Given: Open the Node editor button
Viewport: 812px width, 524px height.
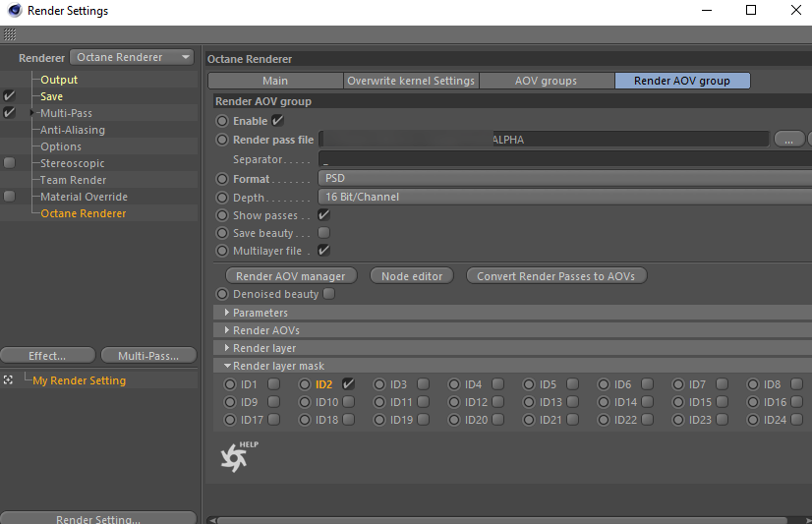Looking at the screenshot, I should (x=412, y=276).
